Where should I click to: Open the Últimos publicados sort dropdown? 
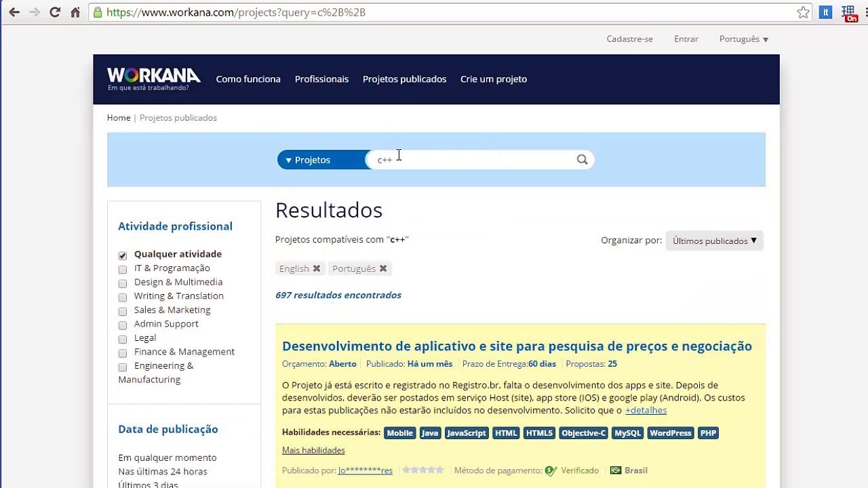pos(714,241)
